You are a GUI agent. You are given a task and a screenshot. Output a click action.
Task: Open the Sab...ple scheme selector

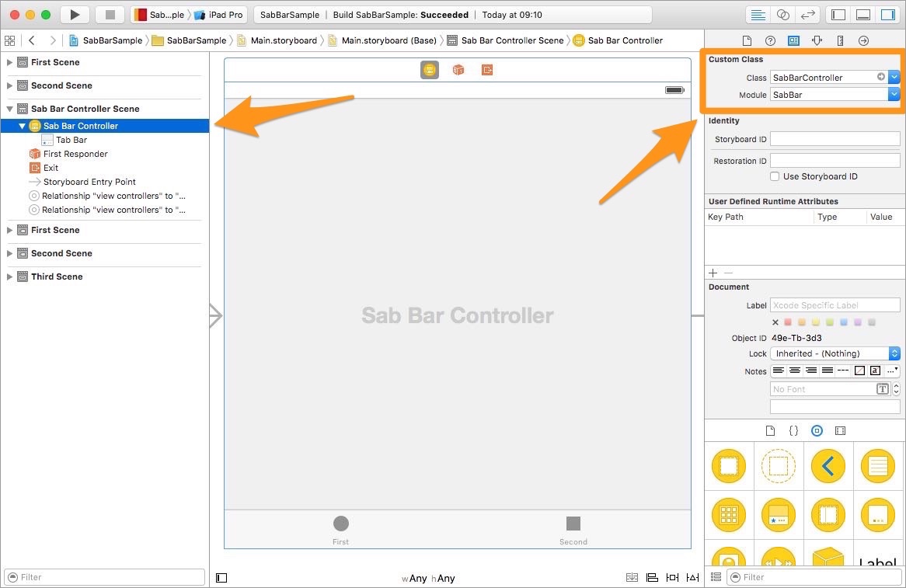click(159, 15)
